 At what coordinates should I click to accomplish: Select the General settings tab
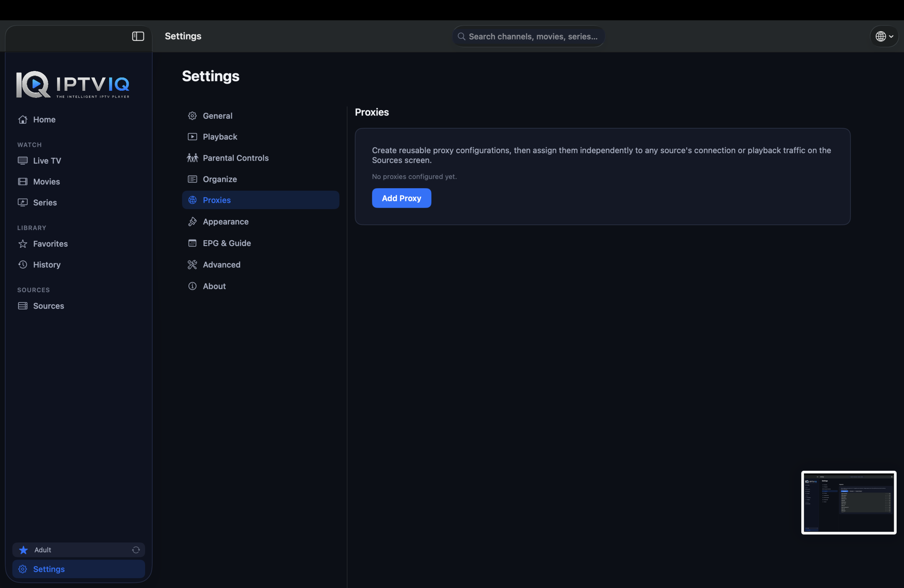pos(261,116)
